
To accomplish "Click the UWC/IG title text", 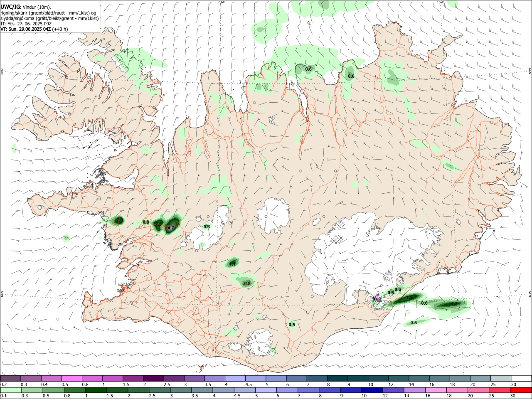I will tap(10, 7).
